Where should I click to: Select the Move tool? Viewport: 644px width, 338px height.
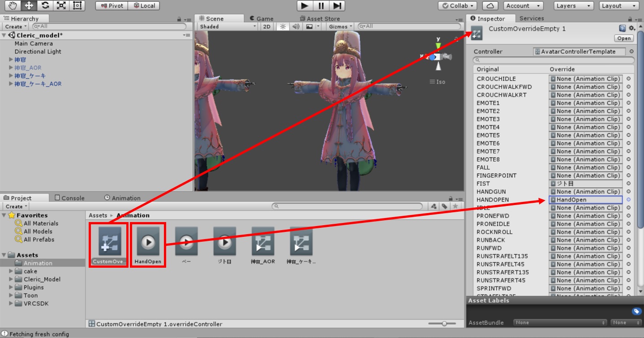click(x=28, y=6)
